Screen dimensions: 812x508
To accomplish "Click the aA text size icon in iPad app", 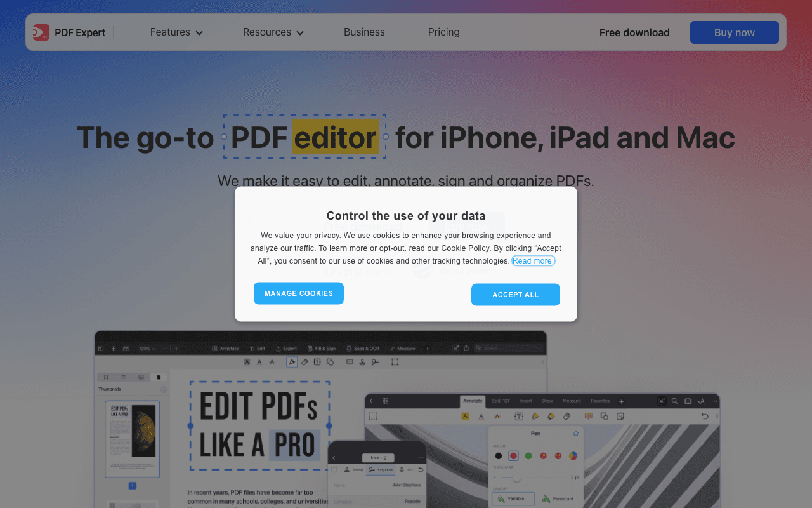I will (701, 401).
